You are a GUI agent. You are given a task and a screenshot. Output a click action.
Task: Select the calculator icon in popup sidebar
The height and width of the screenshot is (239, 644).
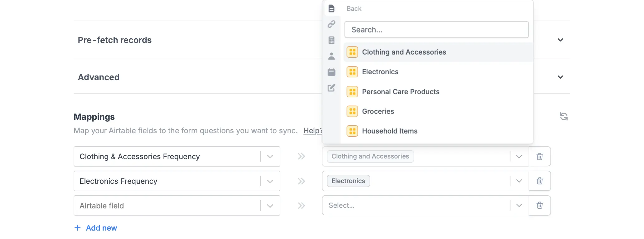pos(332,40)
